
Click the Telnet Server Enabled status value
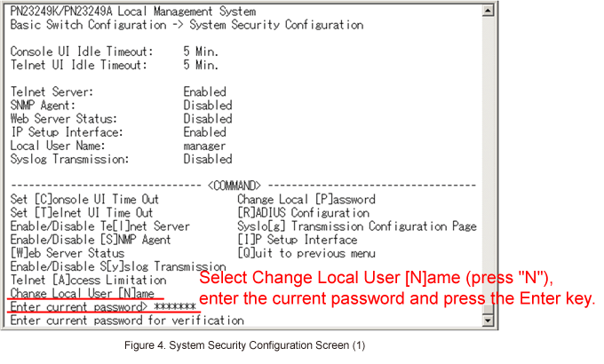(204, 91)
